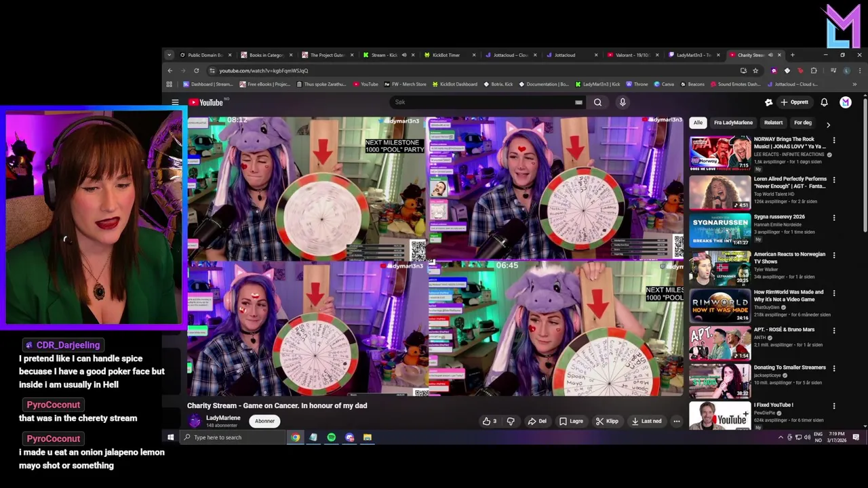
Task: Open the Apps grid in bookmarks bar
Action: tap(168, 84)
